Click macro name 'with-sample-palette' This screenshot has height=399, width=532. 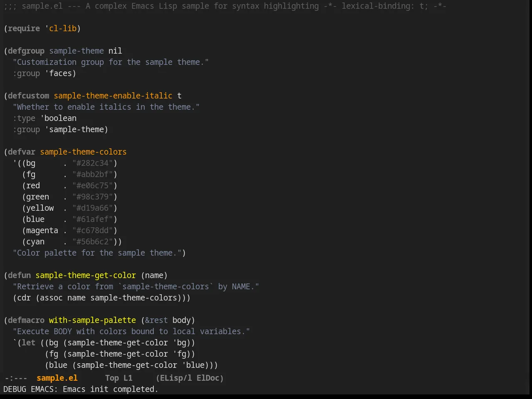pos(92,320)
